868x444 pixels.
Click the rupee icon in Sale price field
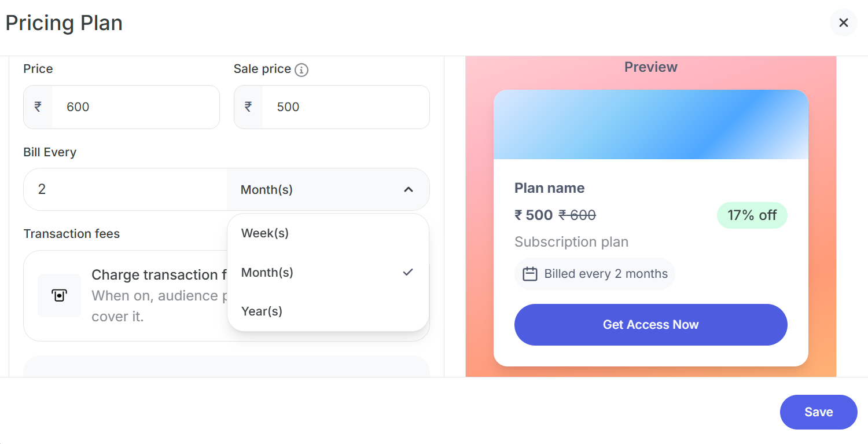pos(248,107)
